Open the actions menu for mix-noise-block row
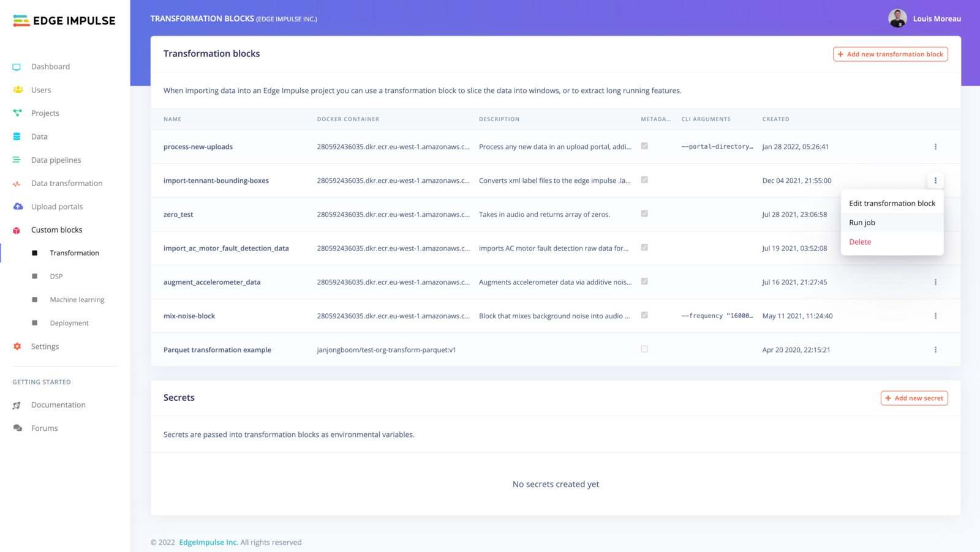Viewport: 980px width, 552px height. [x=935, y=316]
